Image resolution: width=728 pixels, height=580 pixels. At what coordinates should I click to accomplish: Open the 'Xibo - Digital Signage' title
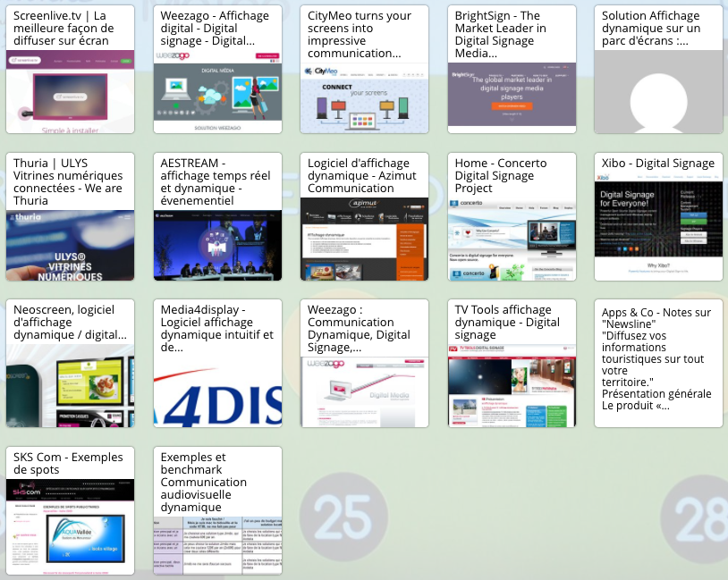[x=658, y=164]
